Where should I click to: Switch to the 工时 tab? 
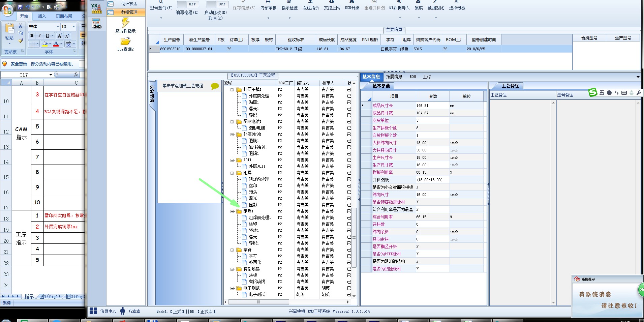click(427, 77)
